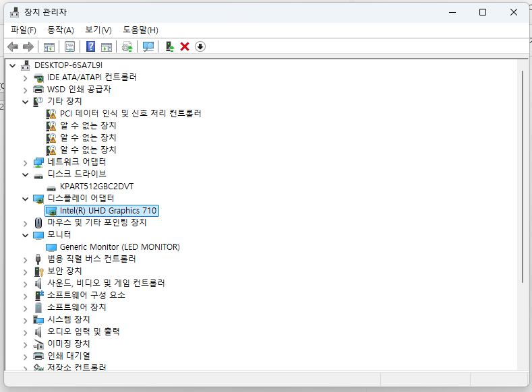
Task: Click the vertical scrollbar down arrow
Action: click(x=523, y=364)
